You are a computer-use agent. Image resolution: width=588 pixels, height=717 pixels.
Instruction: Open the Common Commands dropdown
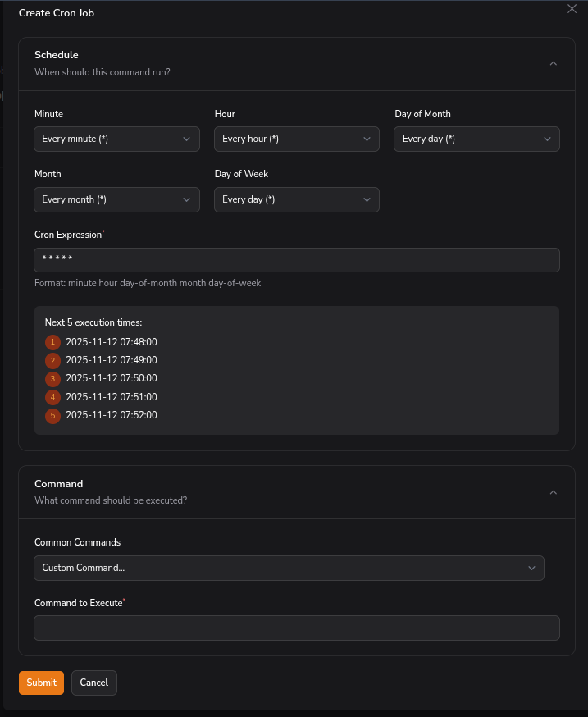tap(289, 568)
